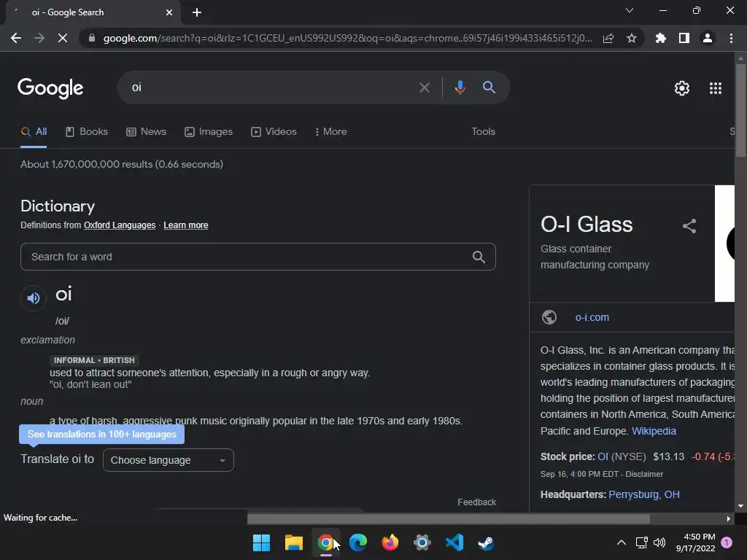The width and height of the screenshot is (747, 560).
Task: Click dictionary Feedback link
Action: point(477,502)
